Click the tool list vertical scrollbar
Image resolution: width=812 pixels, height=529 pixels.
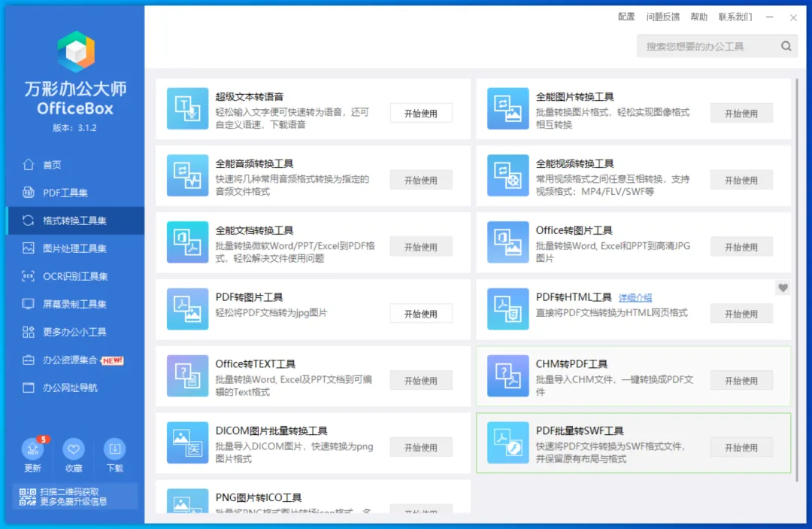point(796,280)
